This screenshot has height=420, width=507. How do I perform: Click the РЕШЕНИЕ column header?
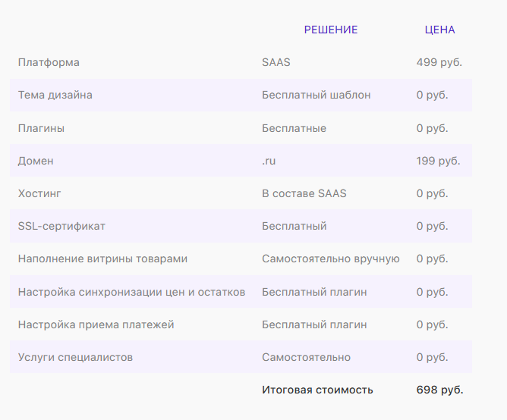coord(330,30)
